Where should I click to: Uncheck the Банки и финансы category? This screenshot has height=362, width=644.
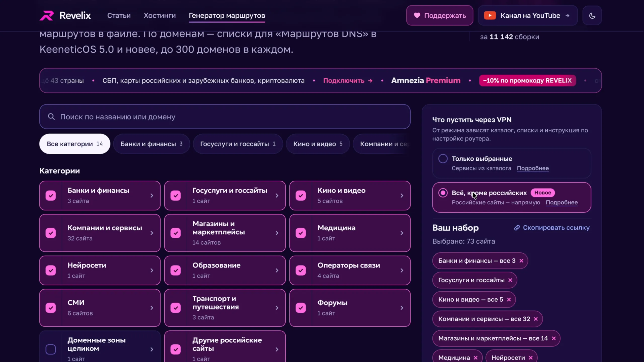51,196
